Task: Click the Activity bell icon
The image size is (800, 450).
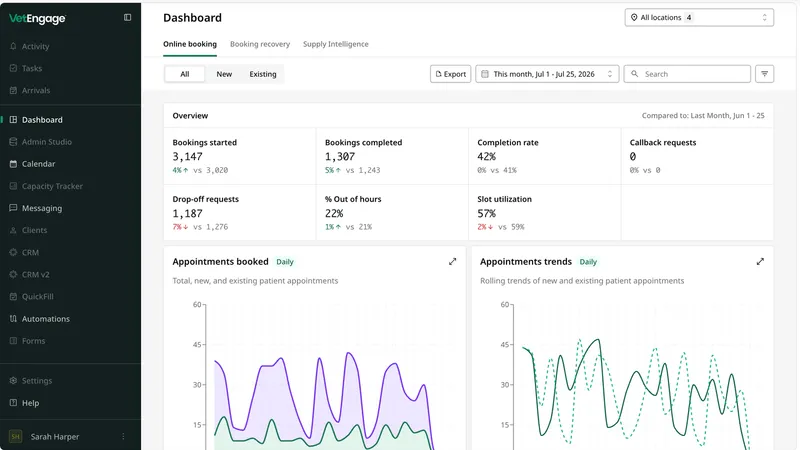Action: click(x=13, y=46)
